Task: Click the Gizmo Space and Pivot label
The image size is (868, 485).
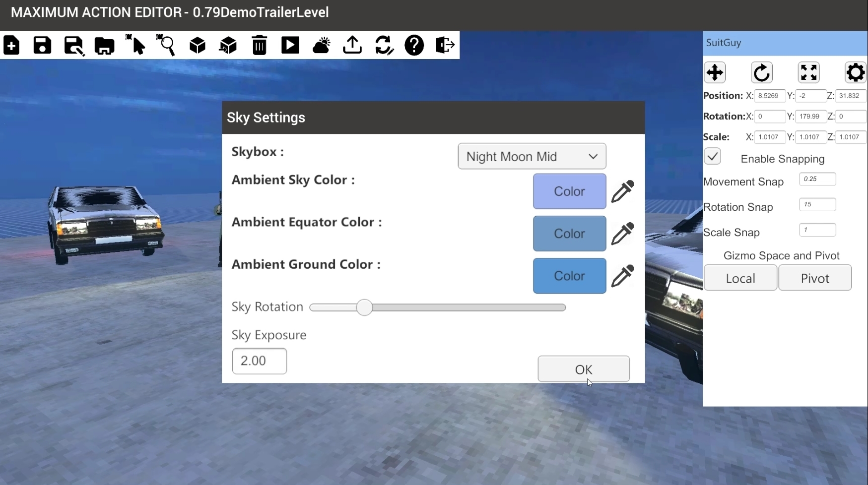Action: 781,255
